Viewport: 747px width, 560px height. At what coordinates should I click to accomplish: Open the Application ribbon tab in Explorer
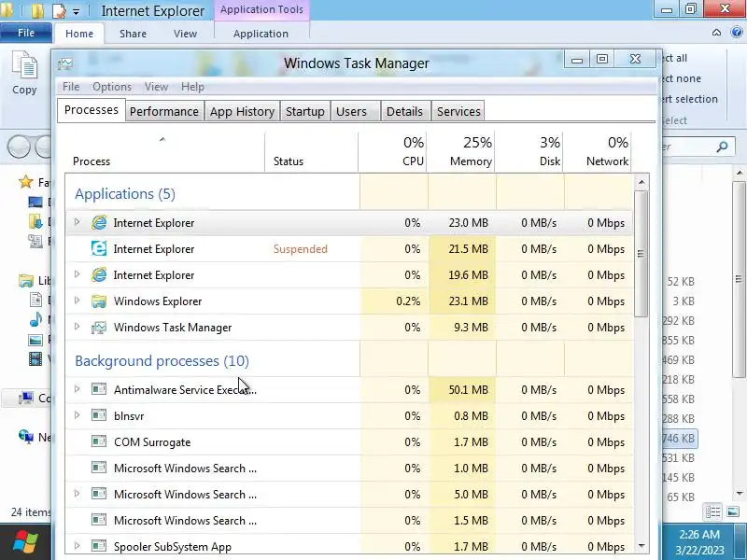pyautogui.click(x=261, y=34)
